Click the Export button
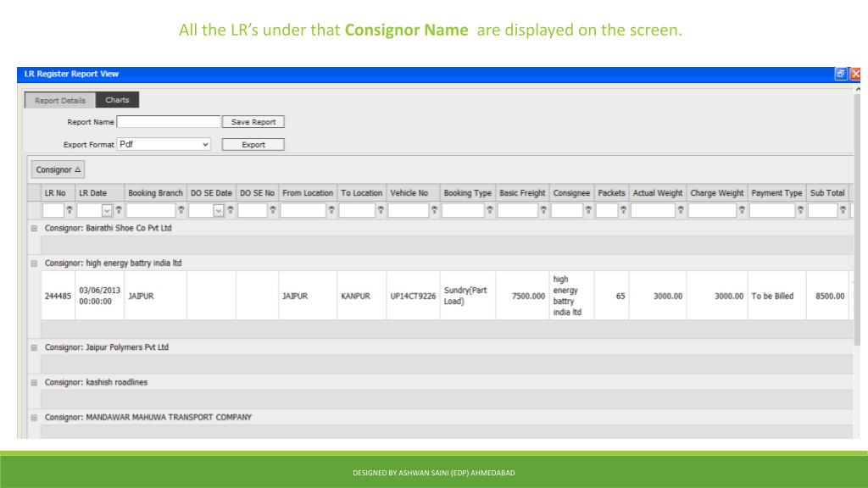Screen dimensions: 868x488 click(x=253, y=144)
